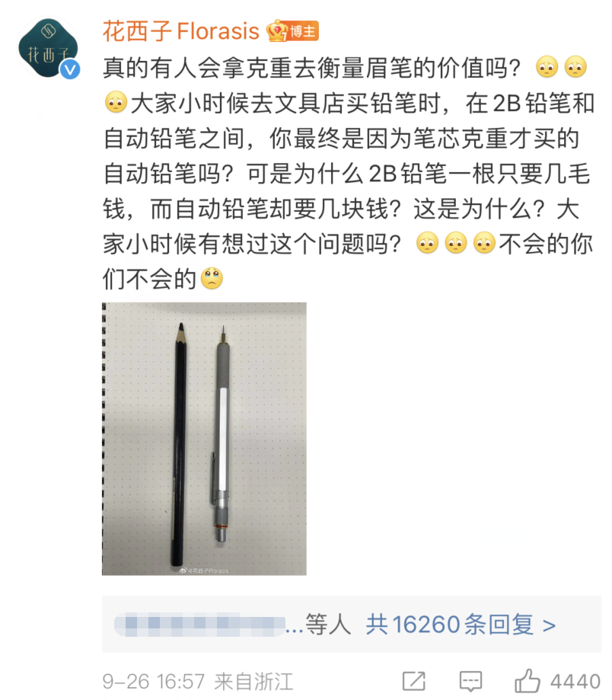Open the 花西子 Florasis username link
Image resolution: width=612 pixels, height=700 pixels.
click(x=180, y=31)
